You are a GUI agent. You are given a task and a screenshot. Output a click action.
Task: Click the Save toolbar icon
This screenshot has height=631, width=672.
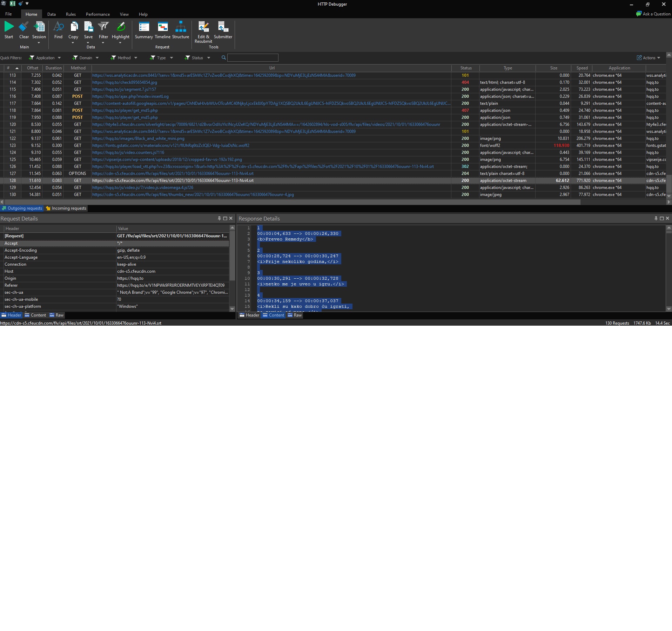click(88, 27)
